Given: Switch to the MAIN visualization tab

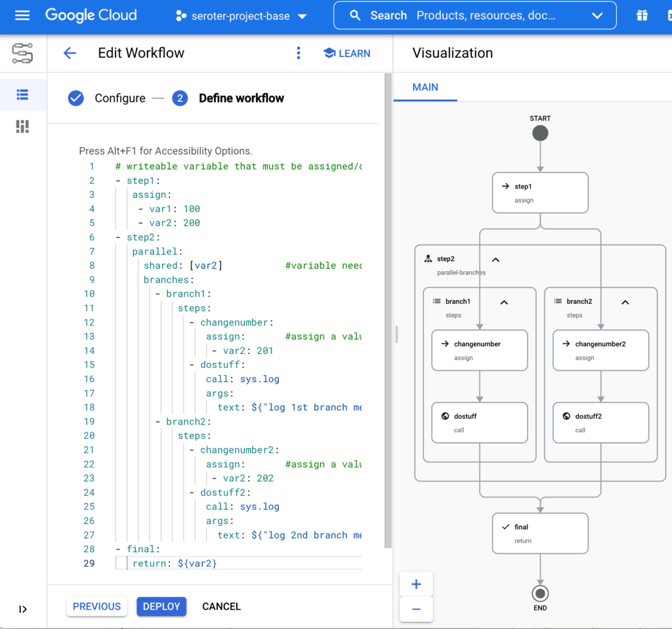Looking at the screenshot, I should pyautogui.click(x=425, y=86).
